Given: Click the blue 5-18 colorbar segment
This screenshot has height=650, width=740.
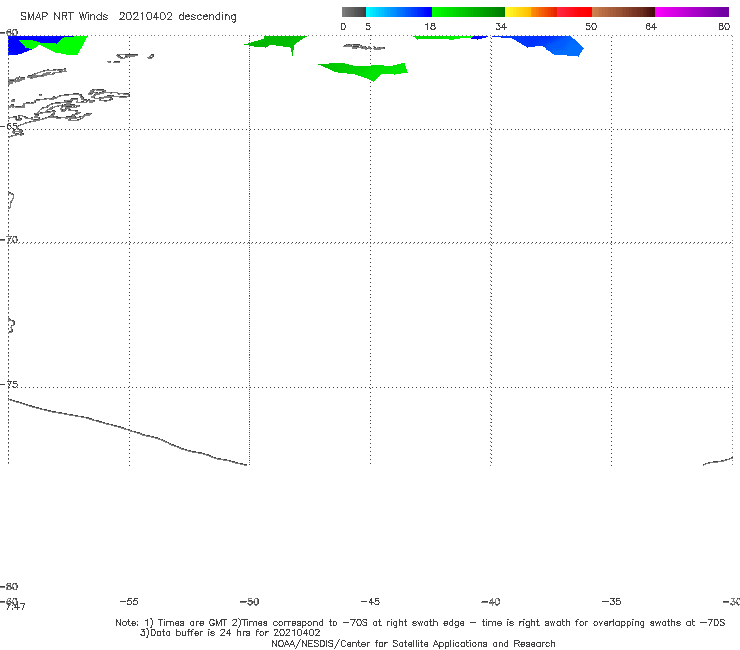Looking at the screenshot, I should (x=399, y=12).
